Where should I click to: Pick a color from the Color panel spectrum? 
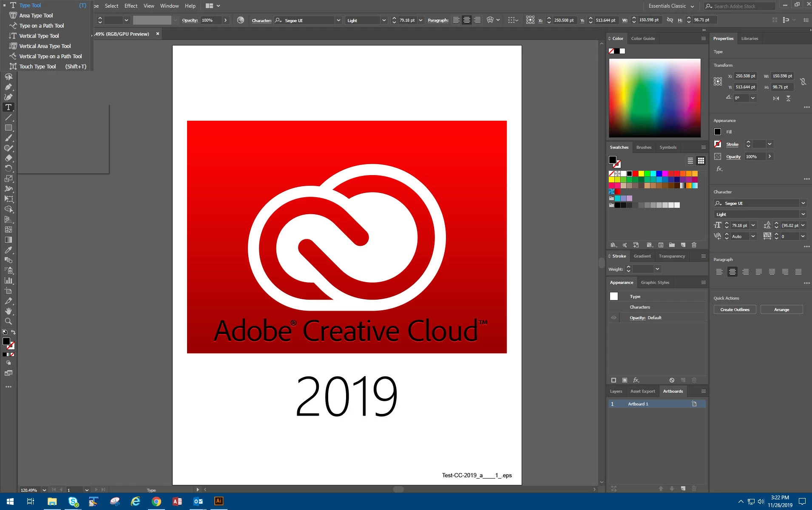654,98
